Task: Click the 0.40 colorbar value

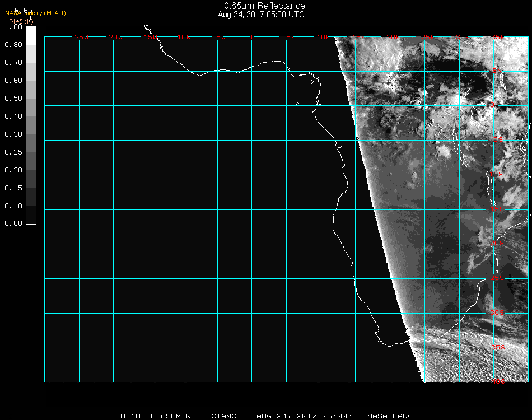Action: click(x=13, y=116)
